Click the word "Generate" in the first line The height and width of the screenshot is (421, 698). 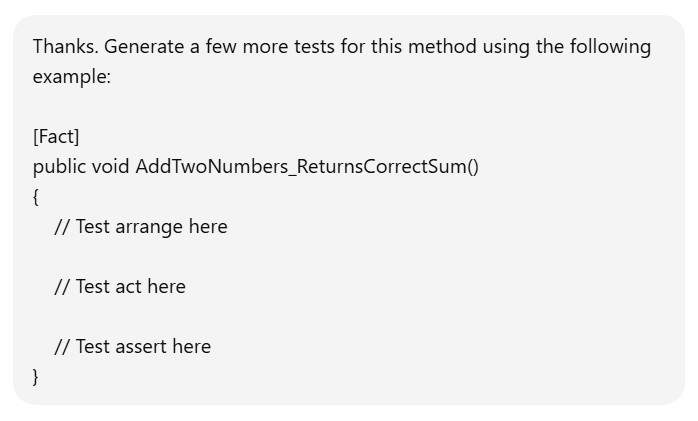(143, 47)
